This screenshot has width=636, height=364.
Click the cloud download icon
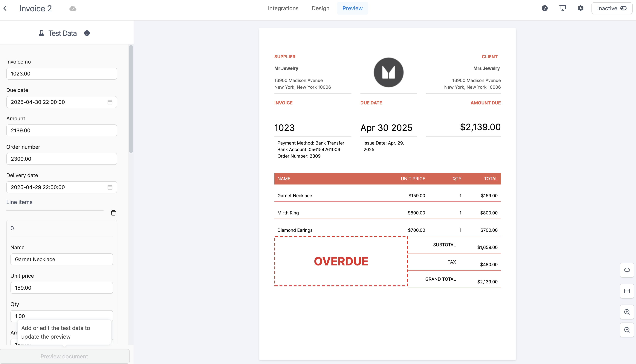(x=627, y=270)
